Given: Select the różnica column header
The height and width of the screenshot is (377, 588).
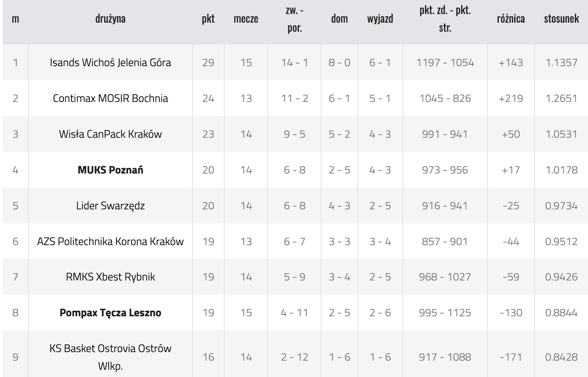Looking at the screenshot, I should tap(511, 19).
